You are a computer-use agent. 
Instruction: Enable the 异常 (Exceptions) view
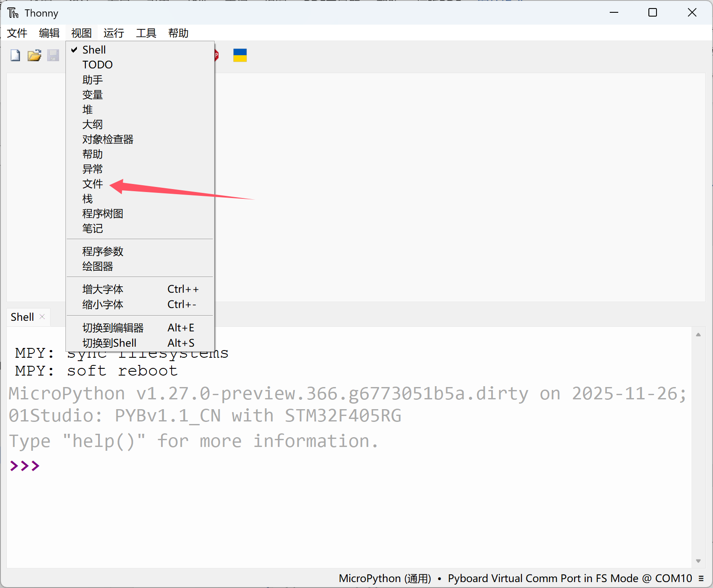[x=93, y=169]
